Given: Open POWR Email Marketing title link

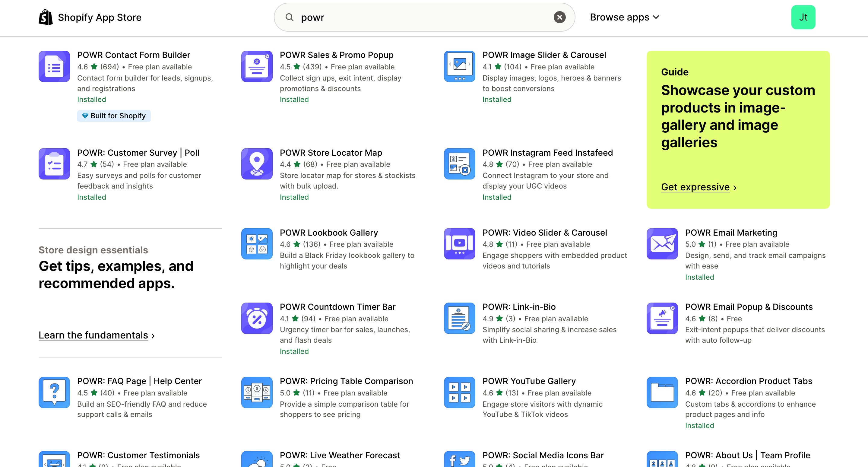Looking at the screenshot, I should click(x=731, y=233).
